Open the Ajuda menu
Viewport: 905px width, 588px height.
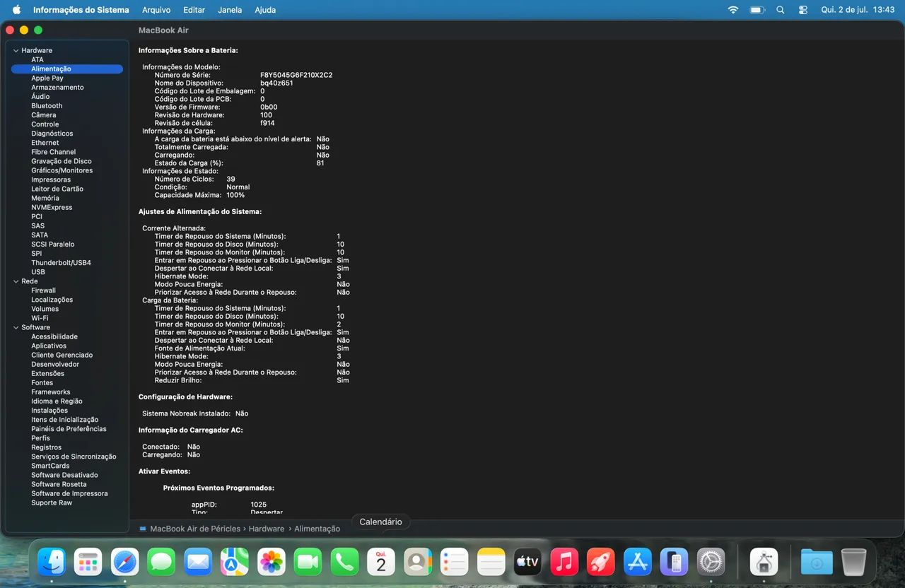pos(265,10)
